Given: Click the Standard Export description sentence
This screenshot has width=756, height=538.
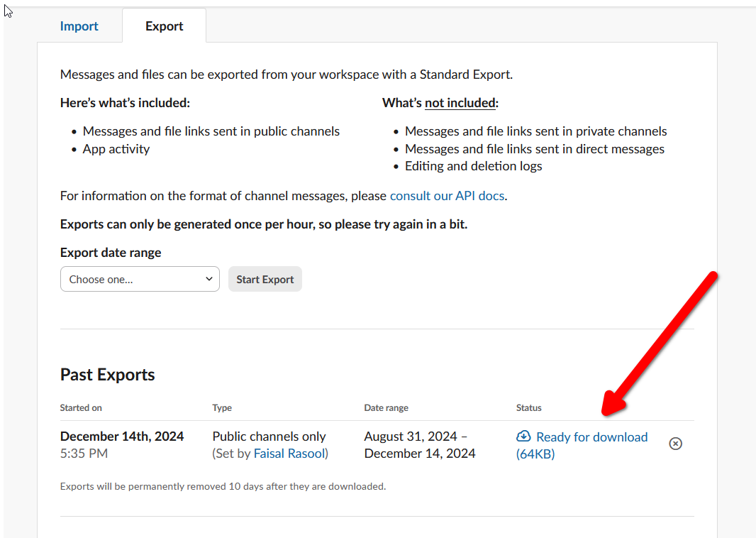Looking at the screenshot, I should [287, 75].
